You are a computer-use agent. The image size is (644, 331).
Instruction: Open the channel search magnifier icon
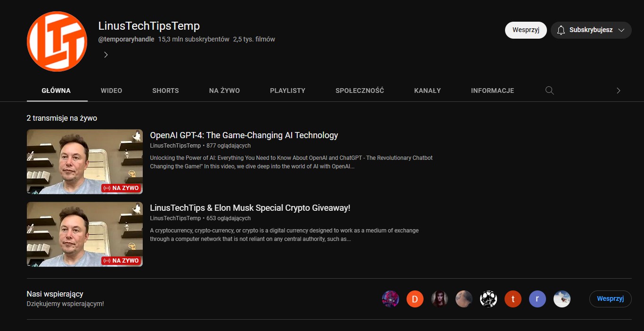[549, 91]
